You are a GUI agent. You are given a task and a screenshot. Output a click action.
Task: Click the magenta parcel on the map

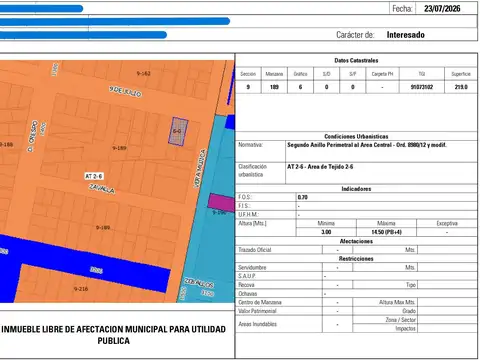coord(221,202)
